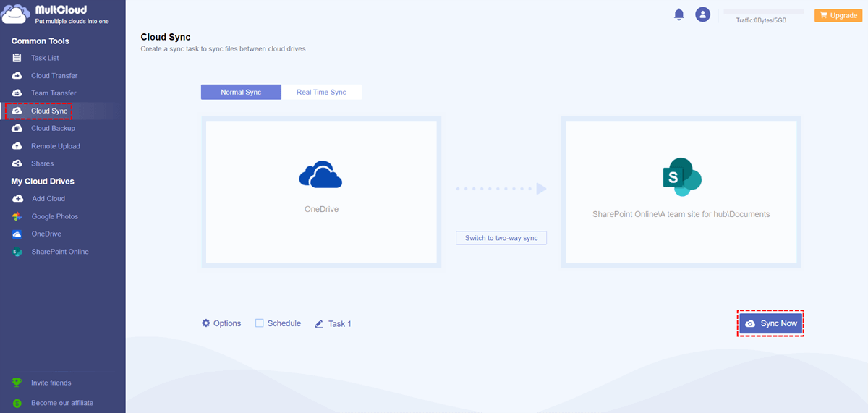This screenshot has width=868, height=413.
Task: Click the Remote Upload icon in sidebar
Action: (17, 146)
